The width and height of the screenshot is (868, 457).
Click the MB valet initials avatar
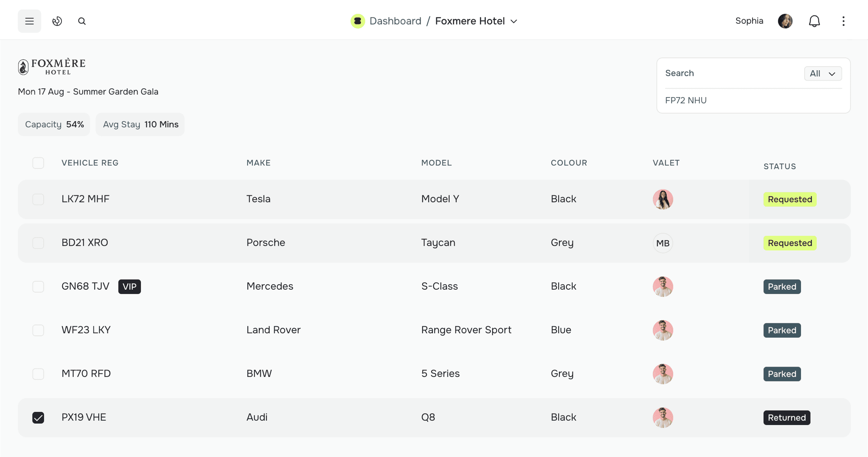[663, 243]
